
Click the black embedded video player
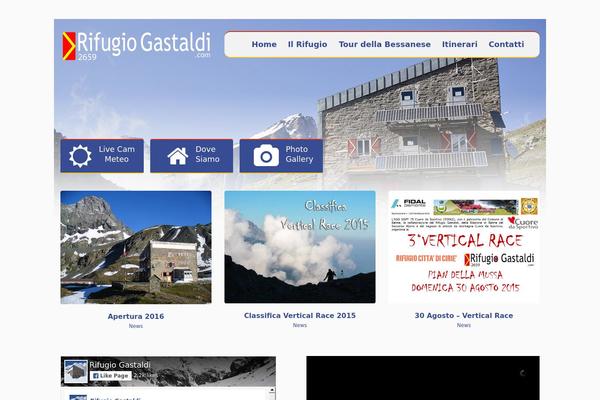click(x=423, y=378)
